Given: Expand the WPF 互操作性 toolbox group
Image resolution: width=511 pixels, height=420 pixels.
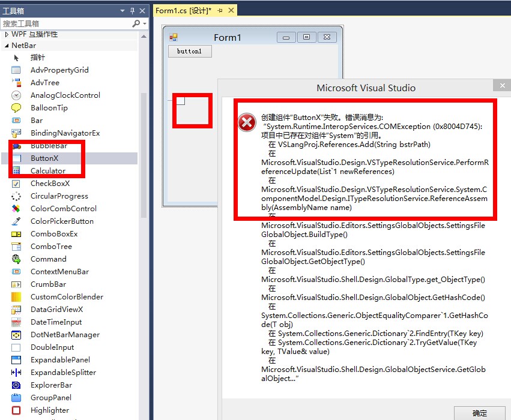Looking at the screenshot, I should [x=7, y=35].
